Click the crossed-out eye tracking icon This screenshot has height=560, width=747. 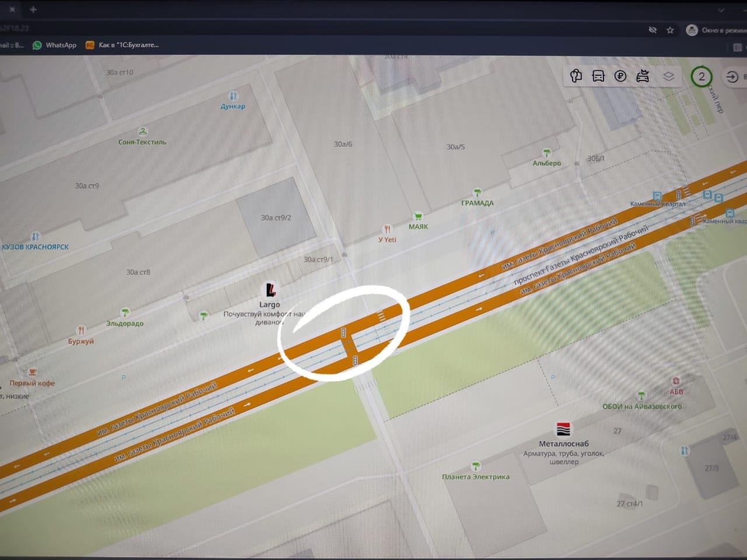pyautogui.click(x=652, y=30)
